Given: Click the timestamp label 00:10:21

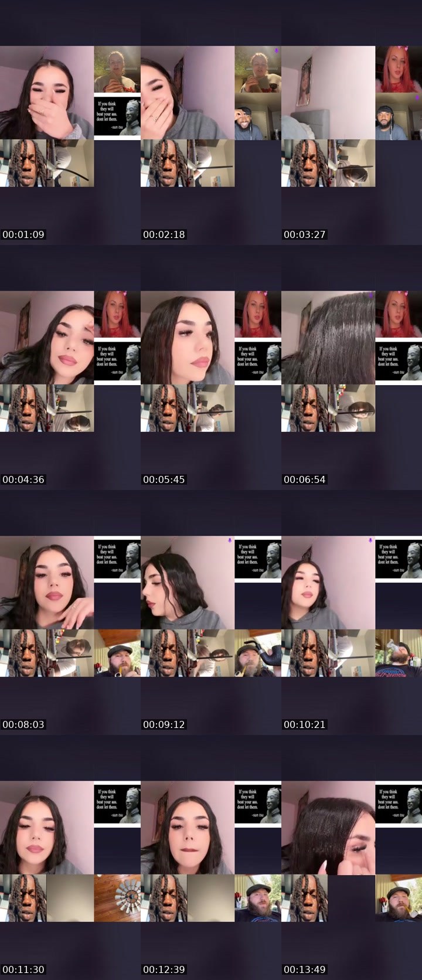Looking at the screenshot, I should click(x=305, y=724).
